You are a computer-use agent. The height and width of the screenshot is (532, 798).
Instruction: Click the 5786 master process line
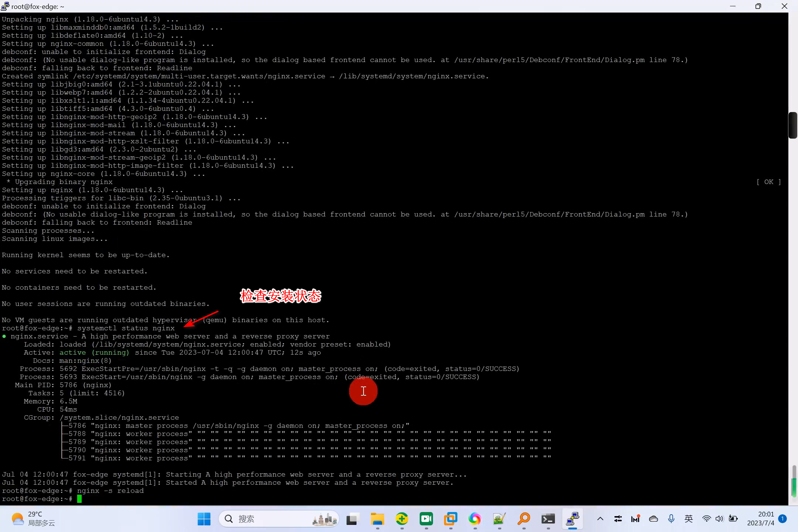[235, 426]
